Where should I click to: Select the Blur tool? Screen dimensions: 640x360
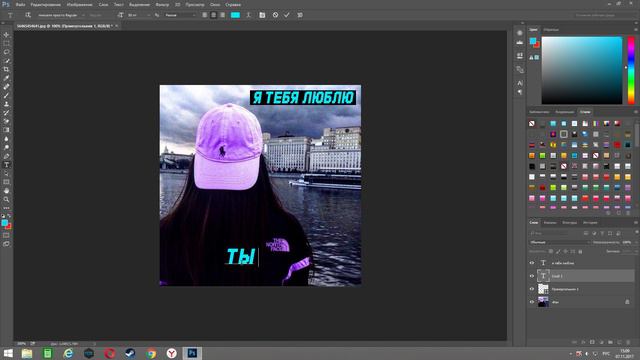(6, 139)
